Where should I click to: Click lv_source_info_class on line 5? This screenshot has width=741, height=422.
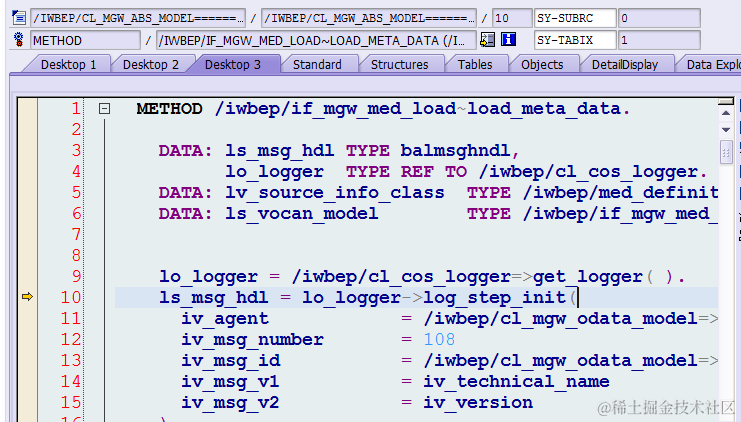tap(335, 193)
